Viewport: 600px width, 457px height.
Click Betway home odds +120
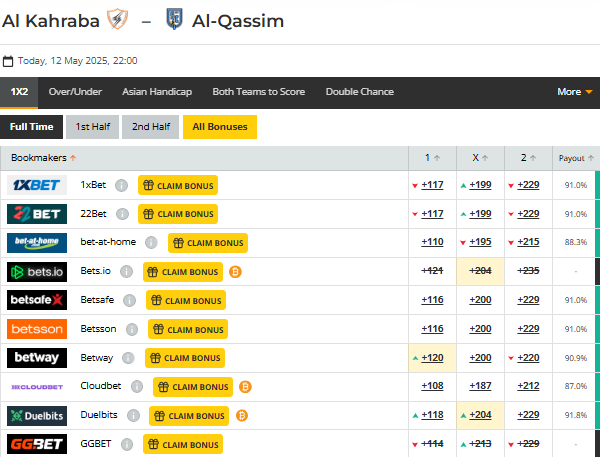click(x=432, y=357)
